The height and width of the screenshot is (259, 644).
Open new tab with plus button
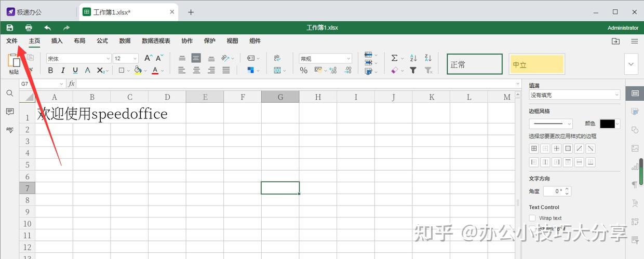click(191, 12)
